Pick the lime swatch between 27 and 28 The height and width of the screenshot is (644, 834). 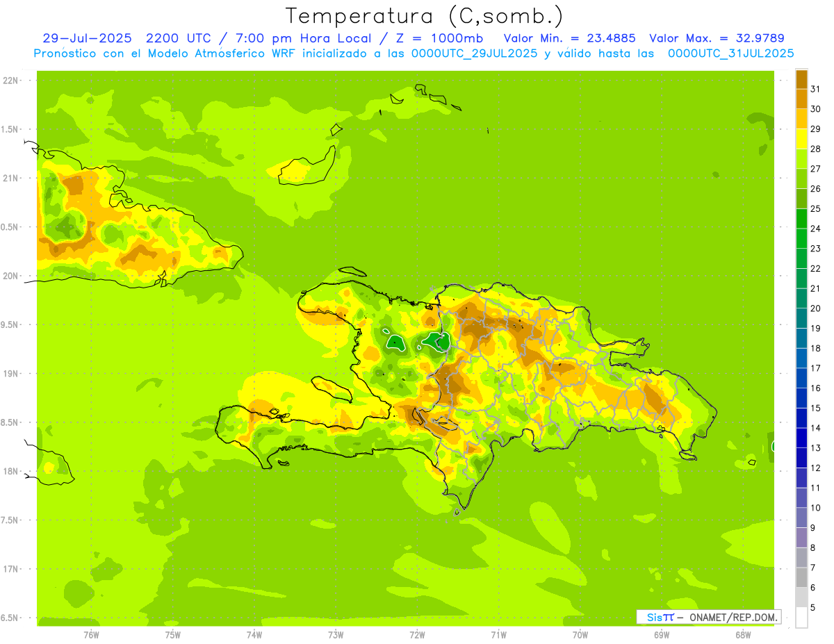coord(801,158)
